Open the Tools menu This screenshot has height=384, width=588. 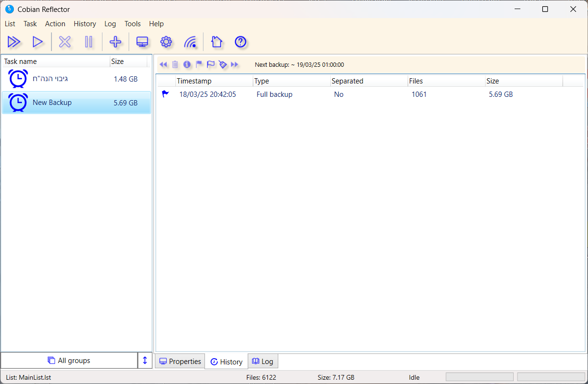(x=132, y=24)
